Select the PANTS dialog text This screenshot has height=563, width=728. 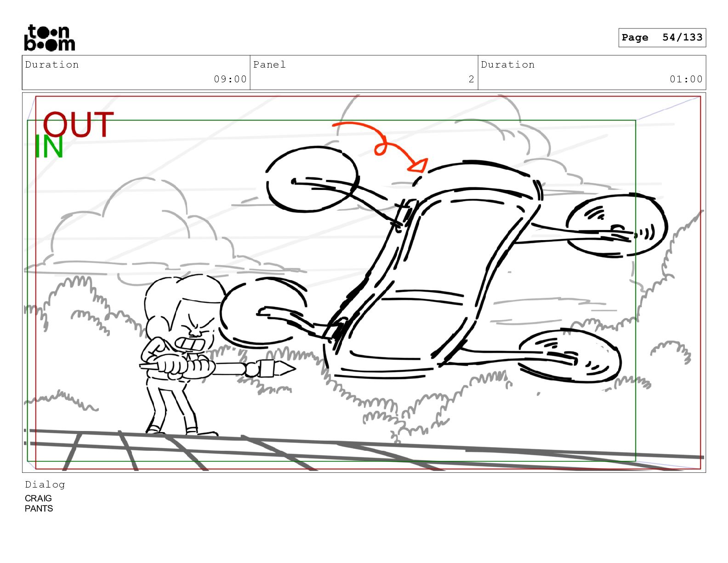tap(39, 508)
